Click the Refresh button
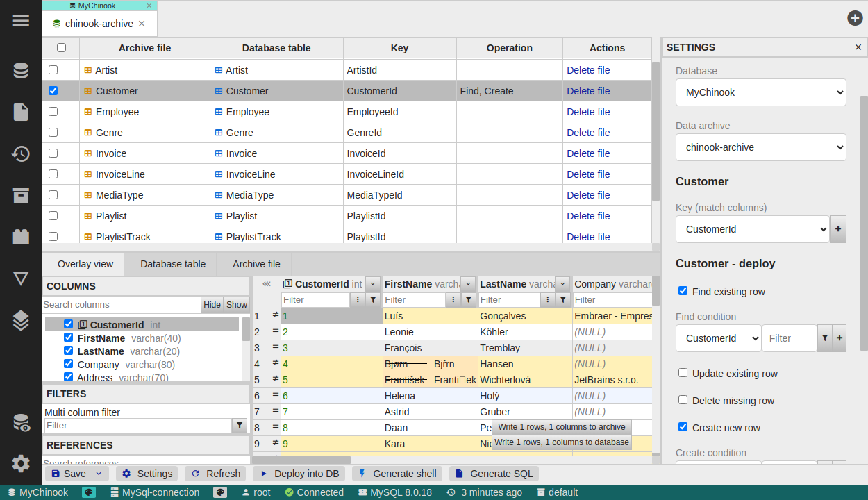The height and width of the screenshot is (500, 868). [x=215, y=474]
